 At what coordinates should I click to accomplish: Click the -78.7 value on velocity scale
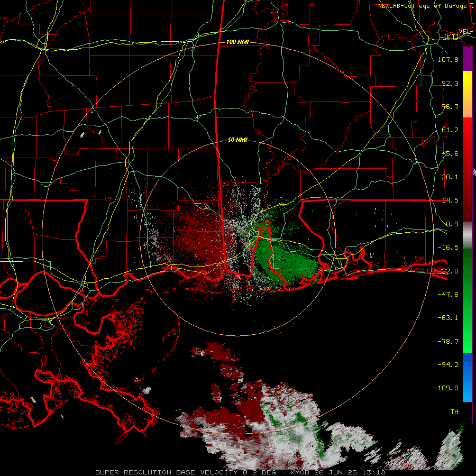(x=448, y=341)
